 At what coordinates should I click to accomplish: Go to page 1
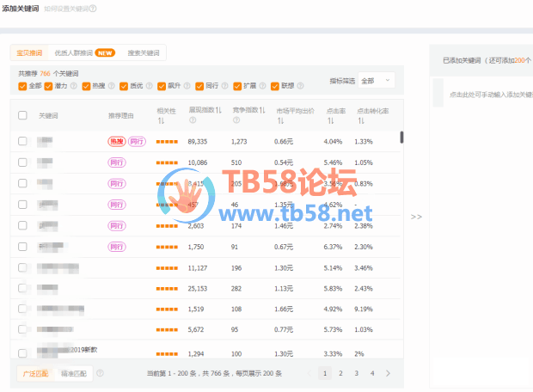pyautogui.click(x=325, y=373)
